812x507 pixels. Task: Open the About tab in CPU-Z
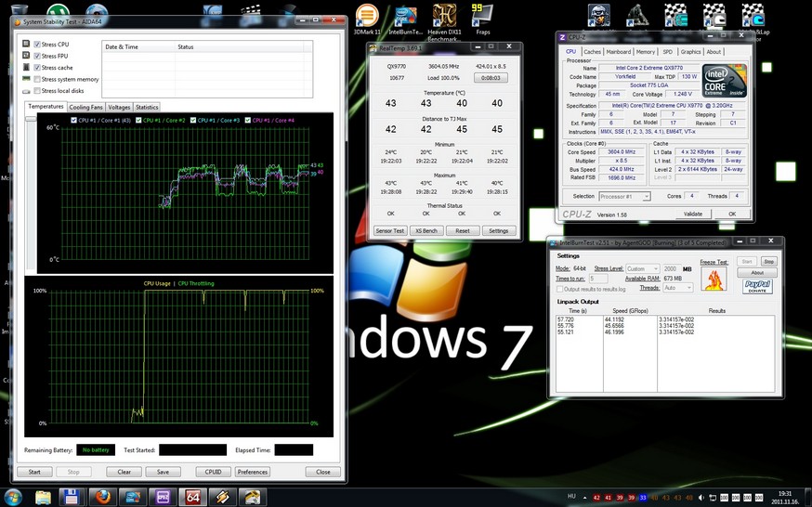714,52
